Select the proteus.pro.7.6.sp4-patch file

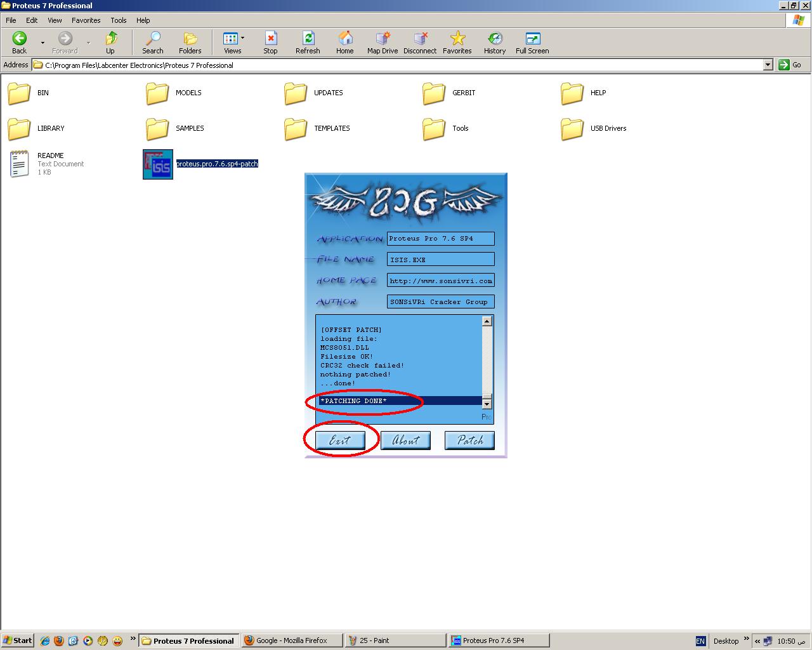tap(200, 164)
